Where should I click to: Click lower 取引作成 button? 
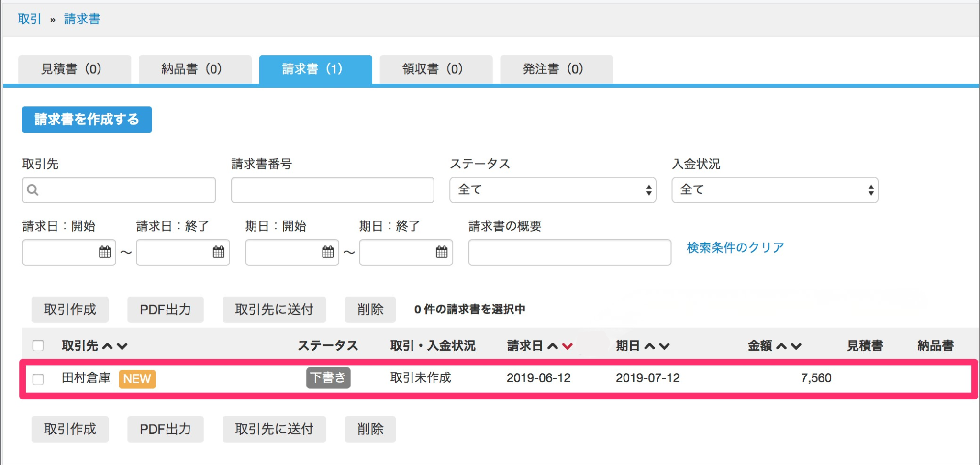pos(70,429)
